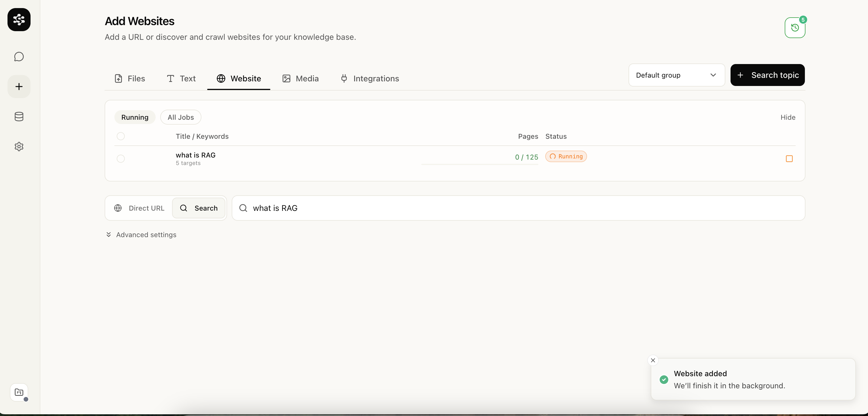Switch to the Media tab
Image resolution: width=868 pixels, height=416 pixels.
[x=300, y=78]
